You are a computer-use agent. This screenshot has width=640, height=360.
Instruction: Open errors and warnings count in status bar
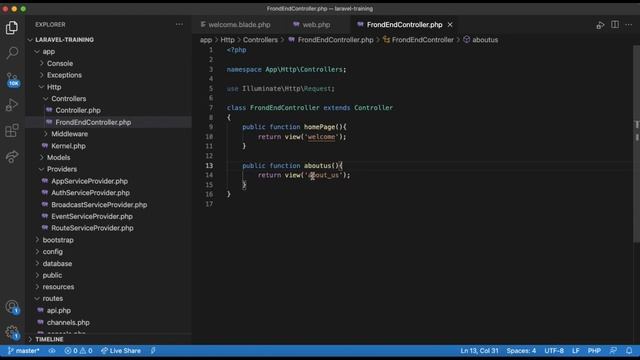(78, 351)
